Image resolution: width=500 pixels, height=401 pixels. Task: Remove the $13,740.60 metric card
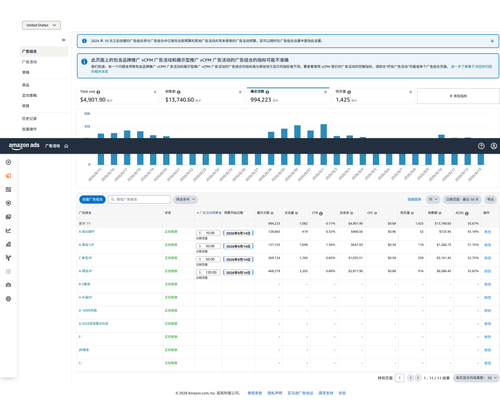(240, 92)
